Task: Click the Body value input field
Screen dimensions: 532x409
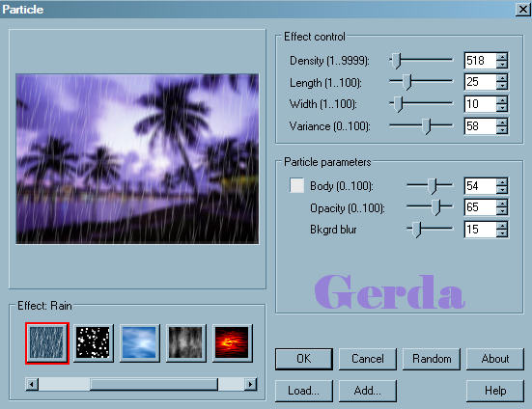Action: click(x=481, y=186)
